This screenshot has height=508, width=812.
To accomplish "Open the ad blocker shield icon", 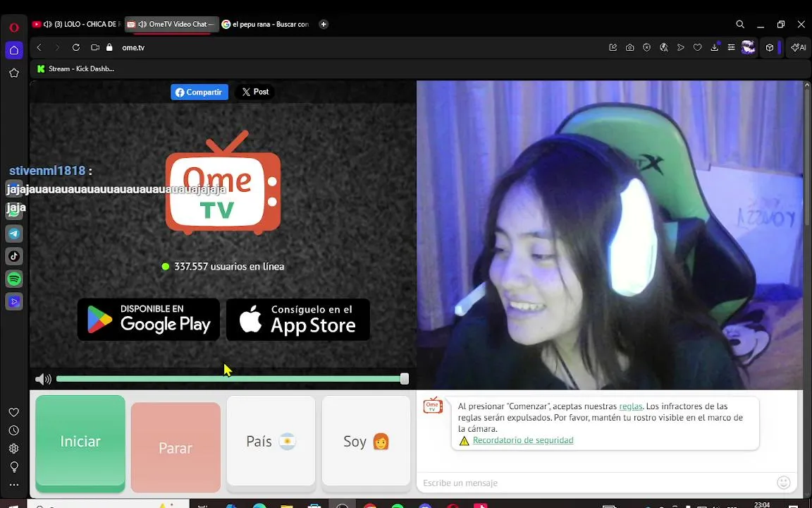I will pos(647,47).
